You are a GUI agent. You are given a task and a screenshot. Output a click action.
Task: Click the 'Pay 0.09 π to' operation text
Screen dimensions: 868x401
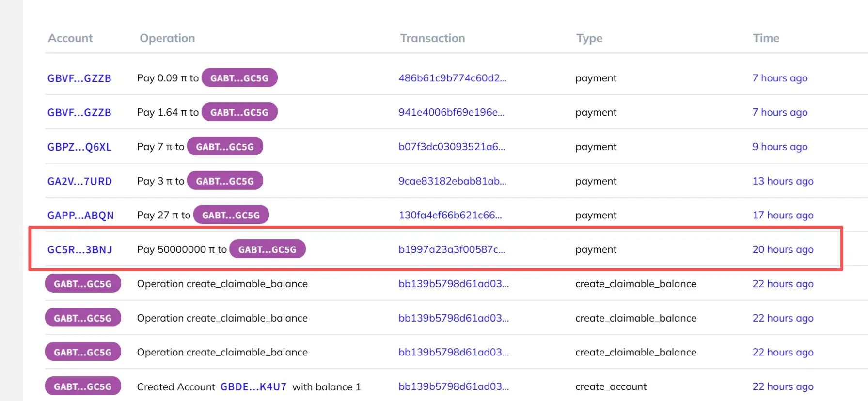(x=168, y=78)
